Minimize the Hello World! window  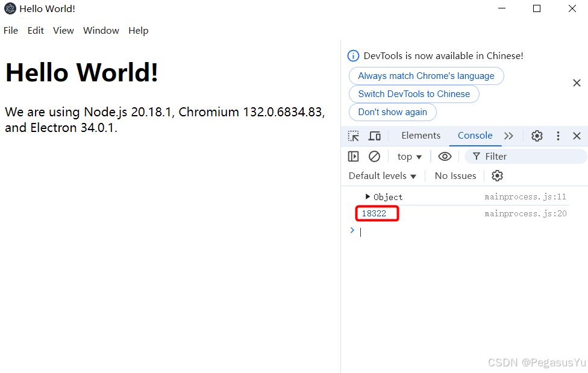[502, 8]
